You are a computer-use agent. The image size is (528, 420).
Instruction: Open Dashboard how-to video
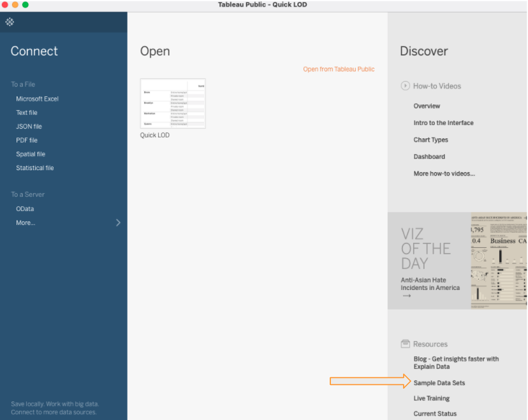click(429, 157)
